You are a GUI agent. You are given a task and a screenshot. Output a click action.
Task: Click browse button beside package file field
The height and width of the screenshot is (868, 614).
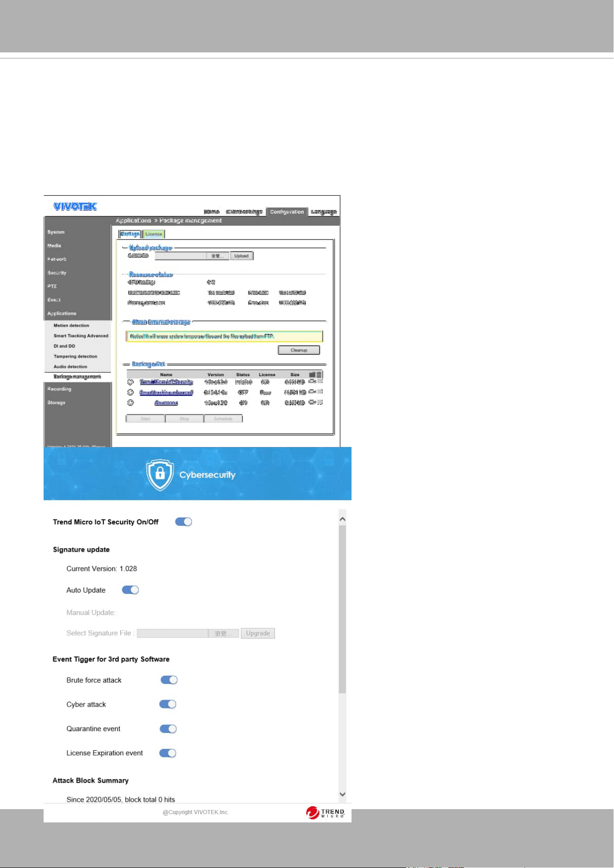coord(217,256)
